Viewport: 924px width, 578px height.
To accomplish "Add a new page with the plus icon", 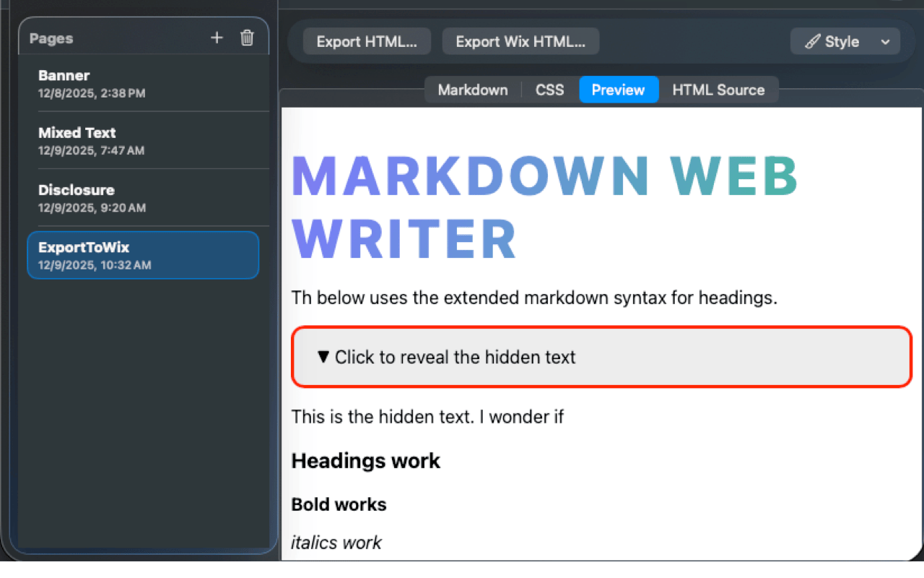I will [x=217, y=38].
